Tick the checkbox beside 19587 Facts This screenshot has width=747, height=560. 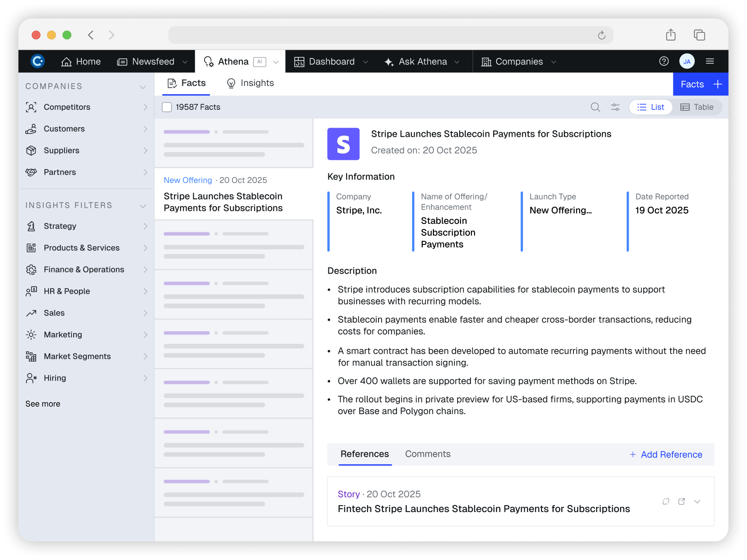click(x=167, y=107)
